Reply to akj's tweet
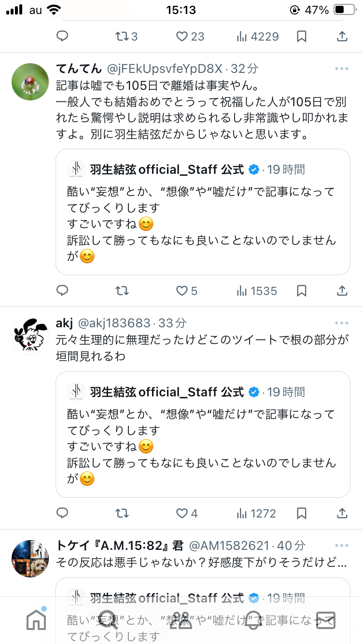This screenshot has height=644, width=362. [x=62, y=513]
